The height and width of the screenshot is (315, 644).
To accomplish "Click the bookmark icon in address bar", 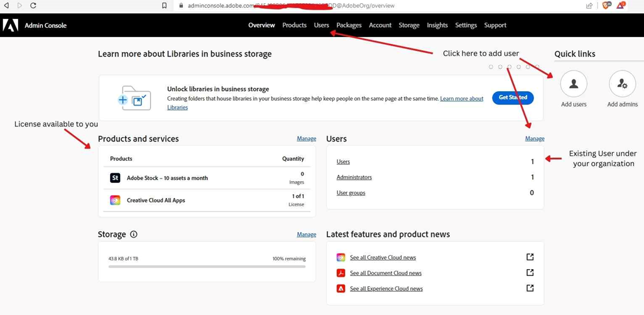I will 164,6.
